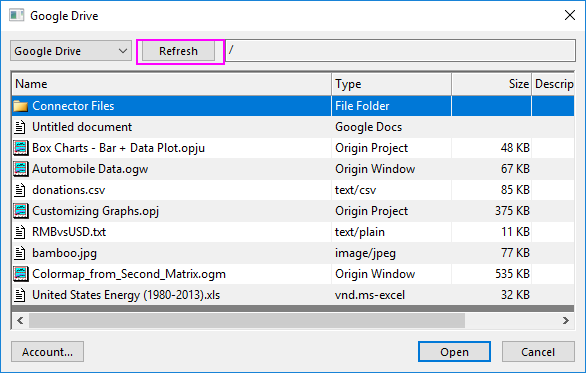Image resolution: width=586 pixels, height=373 pixels.
Task: Click the Open button
Action: point(454,352)
